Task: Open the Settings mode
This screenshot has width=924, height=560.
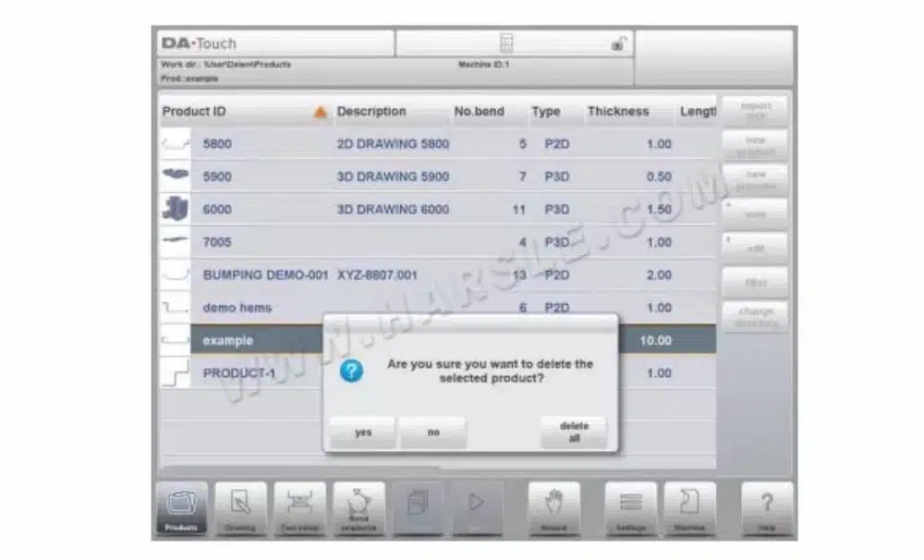Action: point(630,508)
